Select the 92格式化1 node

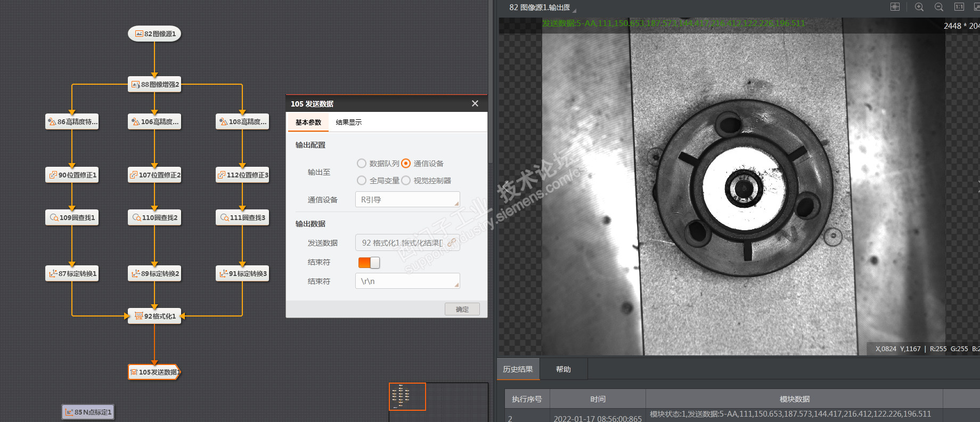tap(154, 316)
